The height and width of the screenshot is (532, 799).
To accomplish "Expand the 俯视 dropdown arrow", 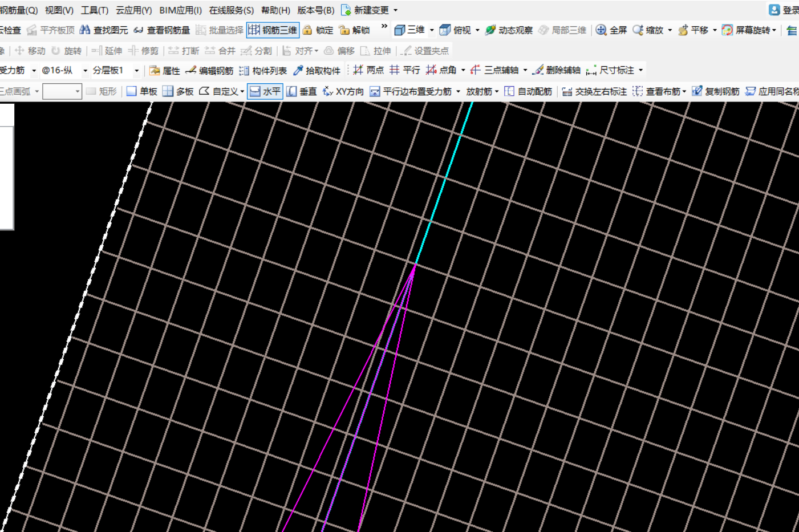I will (477, 30).
